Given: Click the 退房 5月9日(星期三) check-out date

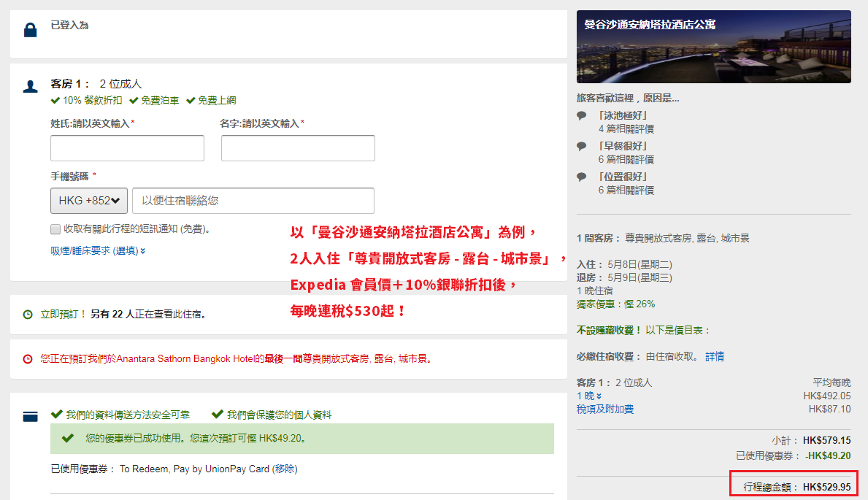Looking at the screenshot, I should tap(624, 277).
